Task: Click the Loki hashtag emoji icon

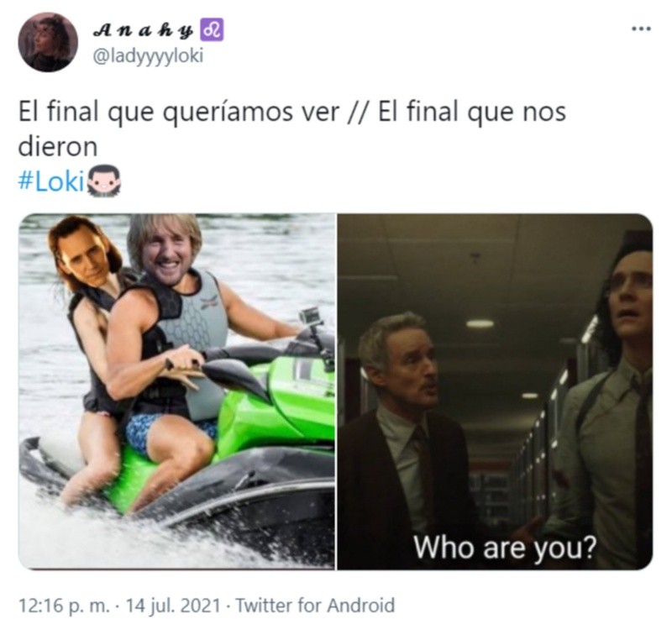Action: [x=104, y=182]
